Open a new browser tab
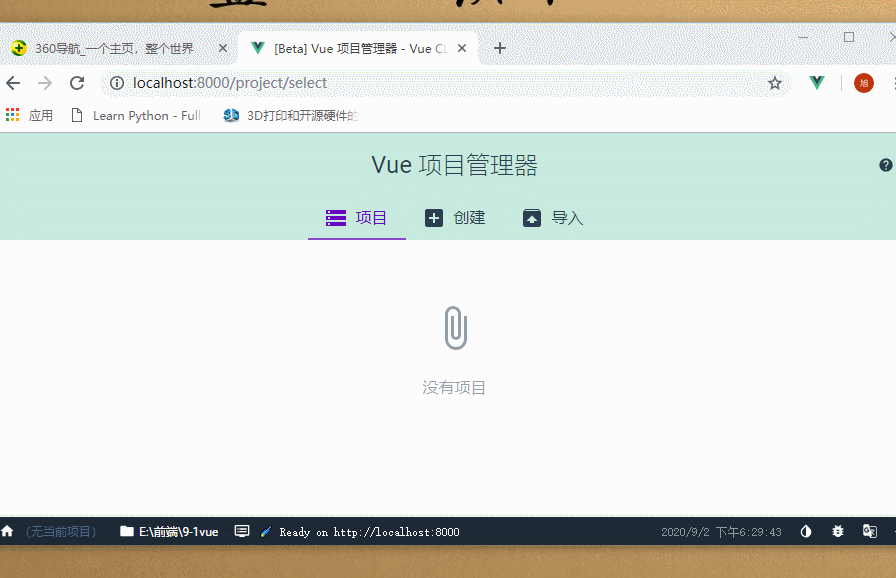The width and height of the screenshot is (896, 578). click(x=500, y=49)
